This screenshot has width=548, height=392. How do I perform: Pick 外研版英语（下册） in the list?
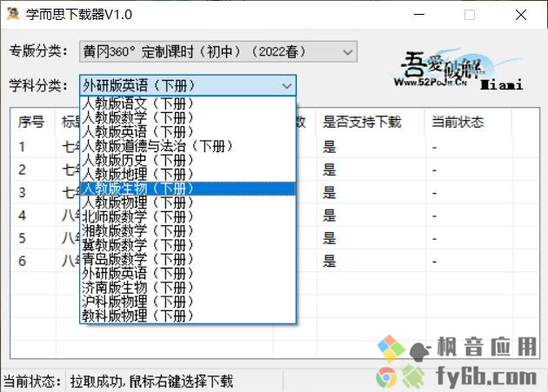point(188,274)
